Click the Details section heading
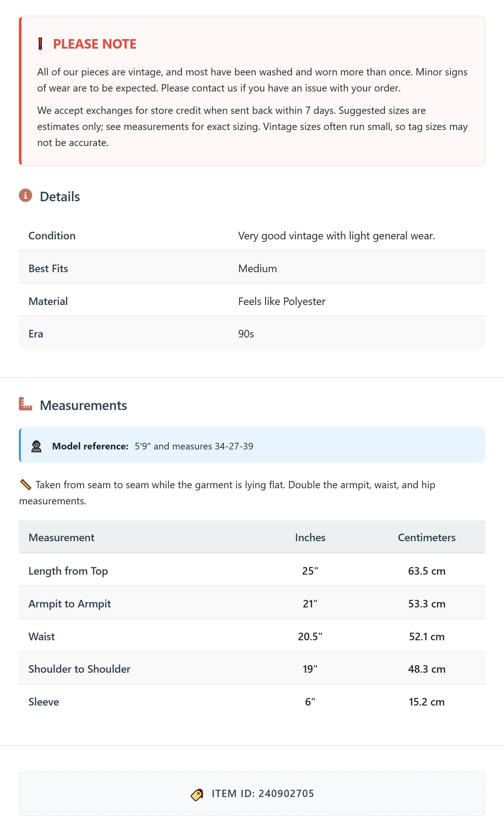 (60, 196)
